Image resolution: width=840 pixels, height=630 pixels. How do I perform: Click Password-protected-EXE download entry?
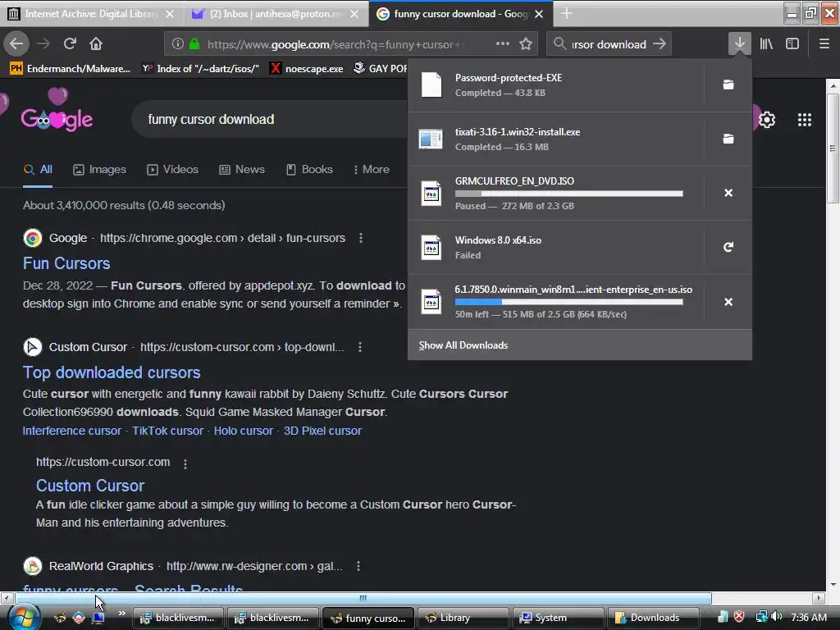coord(555,84)
